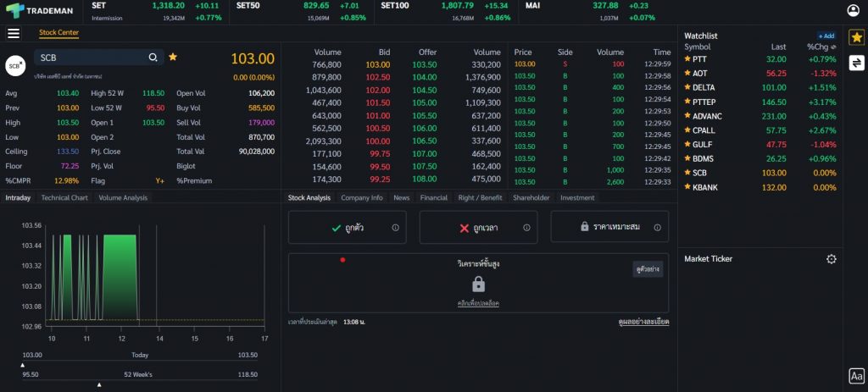Open the swap arrows sidebar icon
The width and height of the screenshot is (868, 392).
point(856,63)
